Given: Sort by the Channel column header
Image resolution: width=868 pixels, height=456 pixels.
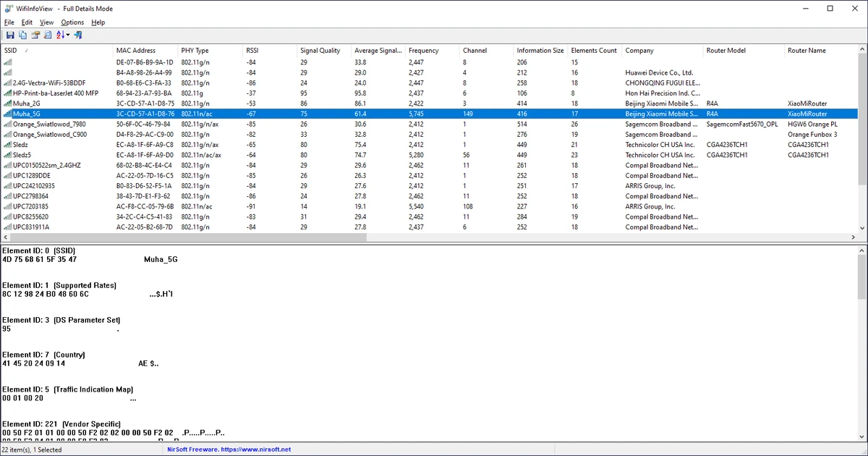Looking at the screenshot, I should tap(487, 51).
